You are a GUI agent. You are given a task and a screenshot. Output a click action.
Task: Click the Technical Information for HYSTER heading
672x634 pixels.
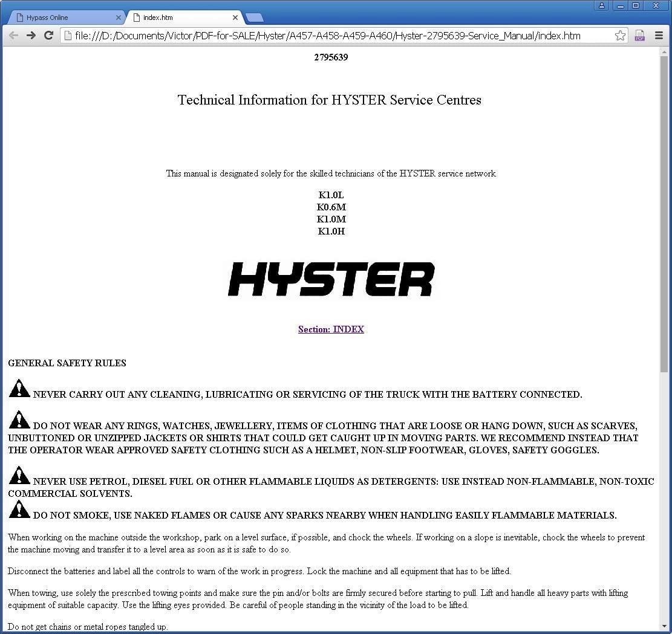pyautogui.click(x=329, y=100)
